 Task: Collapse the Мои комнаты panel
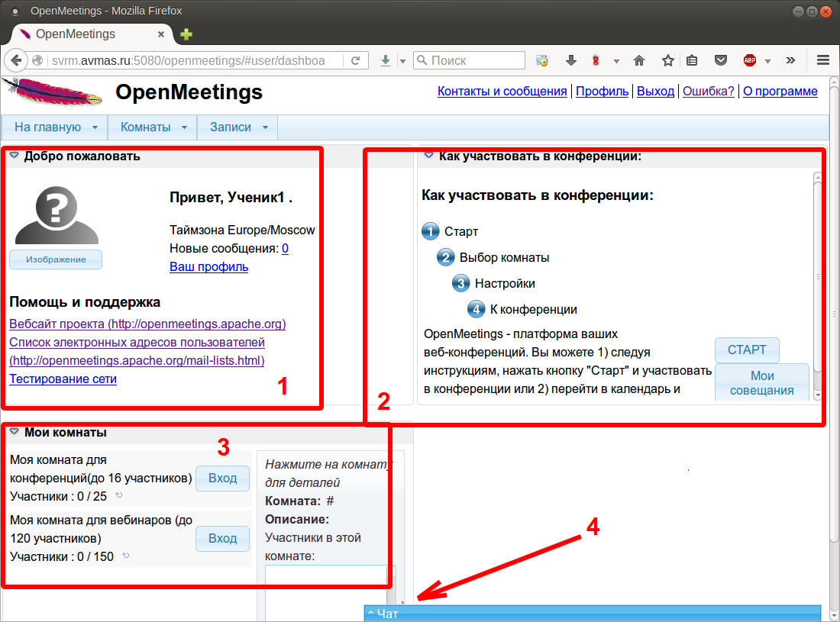point(15,432)
